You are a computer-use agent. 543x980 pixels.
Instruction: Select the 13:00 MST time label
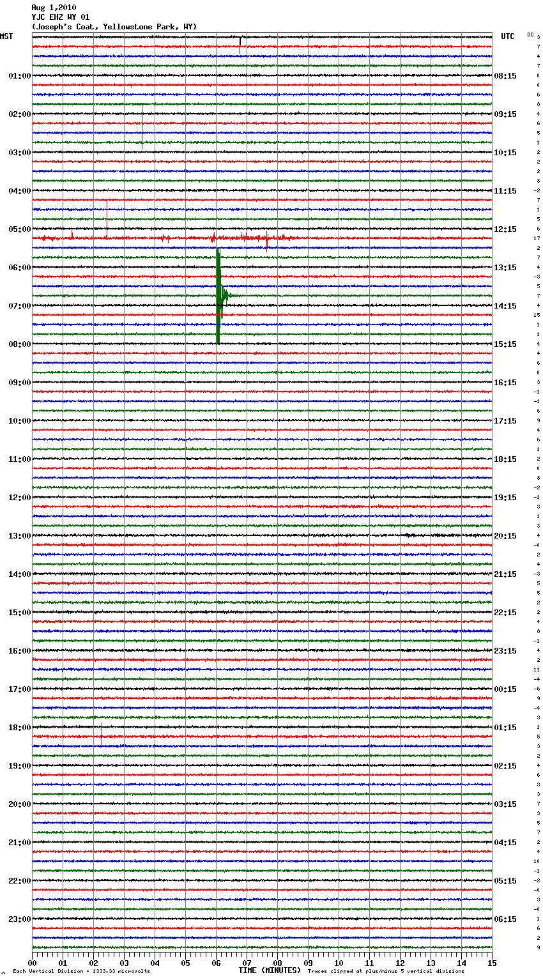(20, 536)
